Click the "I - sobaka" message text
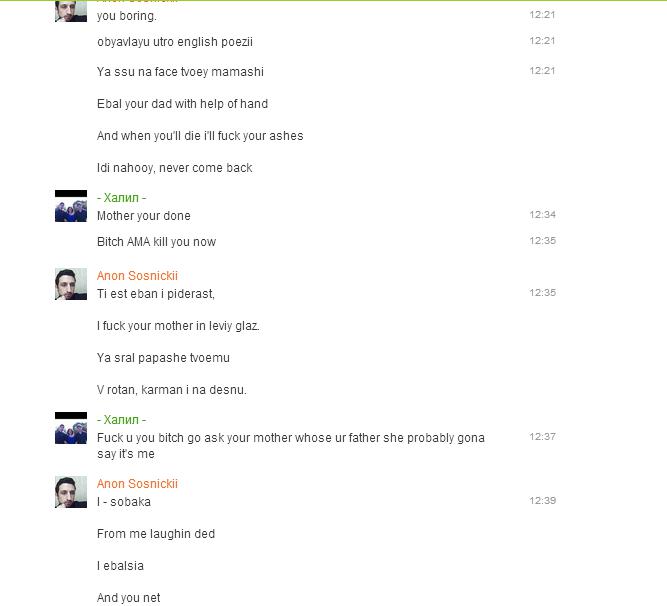 (x=124, y=502)
